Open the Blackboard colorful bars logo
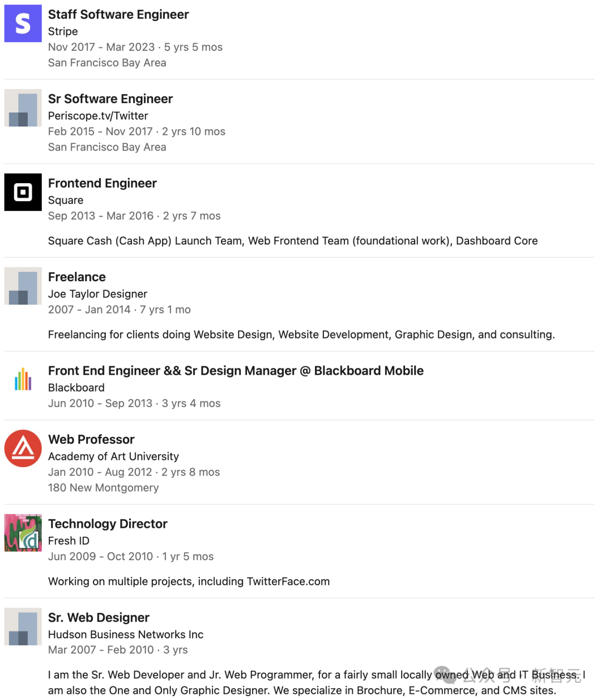Image resolution: width=601 pixels, height=700 pixels. 23,380
